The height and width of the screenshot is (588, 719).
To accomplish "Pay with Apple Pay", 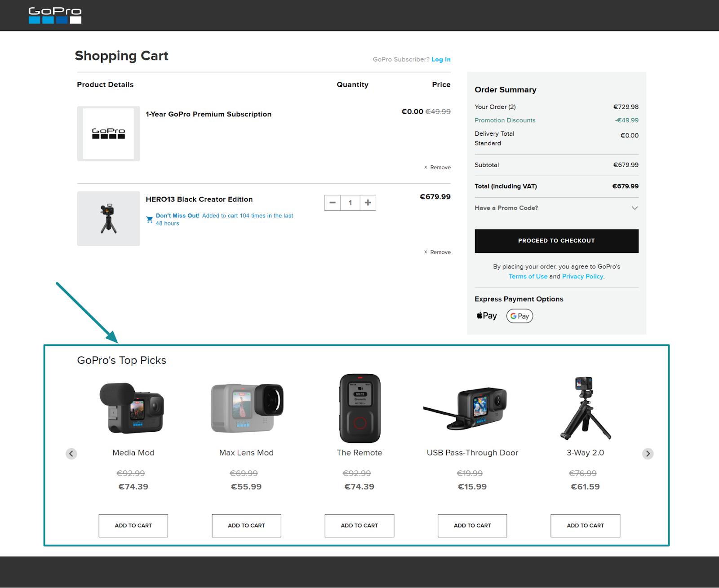I will click(487, 316).
